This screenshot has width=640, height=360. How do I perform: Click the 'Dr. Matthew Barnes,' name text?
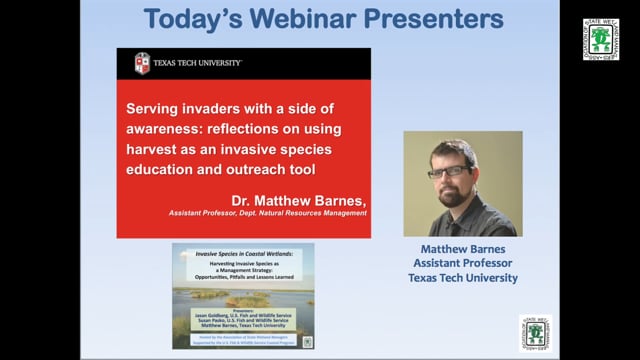[299, 200]
